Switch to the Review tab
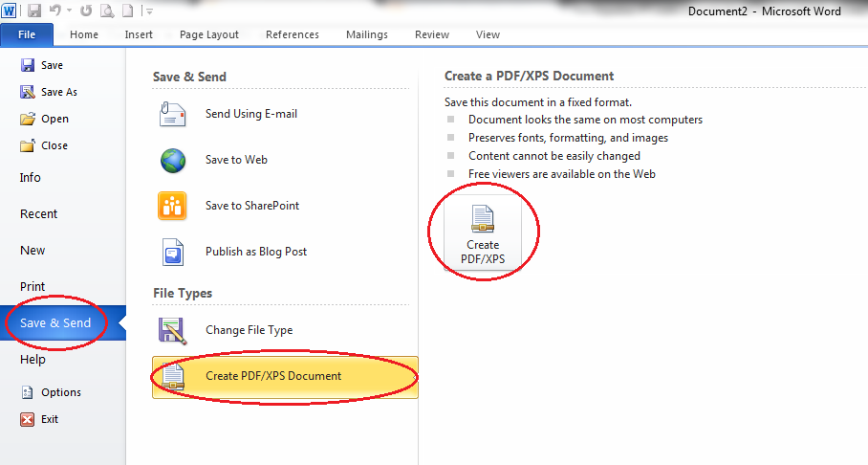The width and height of the screenshot is (868, 465). click(x=432, y=34)
